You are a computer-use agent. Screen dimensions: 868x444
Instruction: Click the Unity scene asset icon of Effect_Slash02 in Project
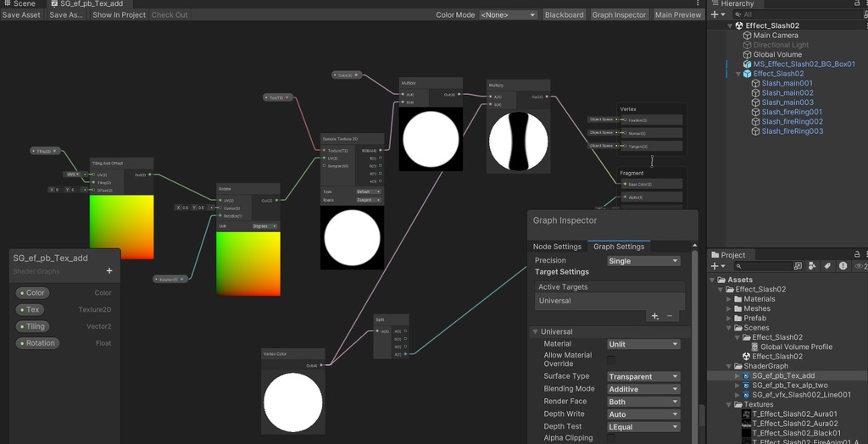tap(746, 357)
